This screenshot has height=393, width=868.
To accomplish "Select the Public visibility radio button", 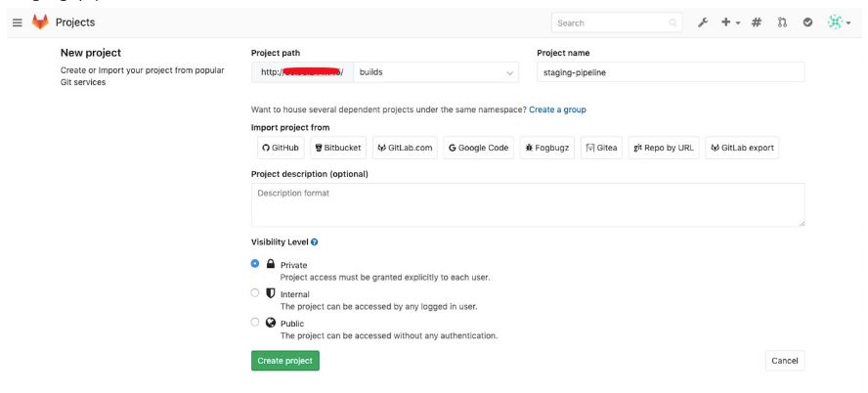I will pos(255,322).
